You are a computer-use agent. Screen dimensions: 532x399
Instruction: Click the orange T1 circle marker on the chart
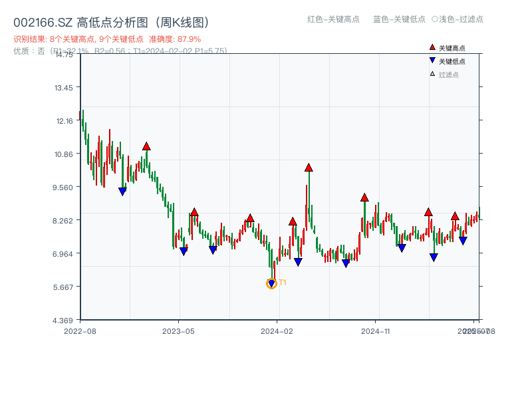click(x=271, y=283)
